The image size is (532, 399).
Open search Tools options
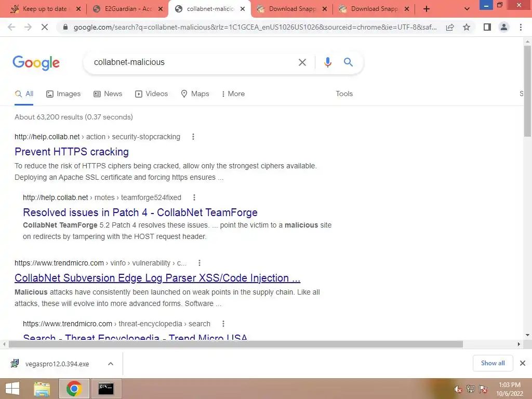pyautogui.click(x=344, y=94)
